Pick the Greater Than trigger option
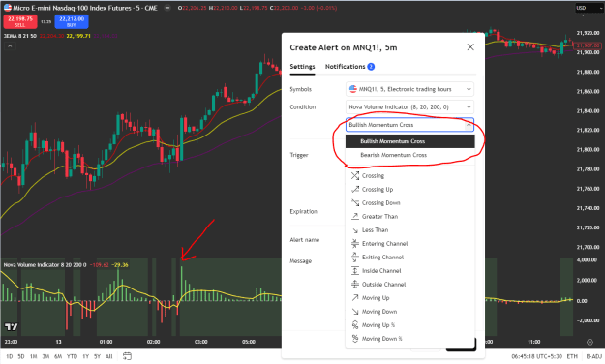Image resolution: width=605 pixels, height=364 pixels. click(410, 216)
